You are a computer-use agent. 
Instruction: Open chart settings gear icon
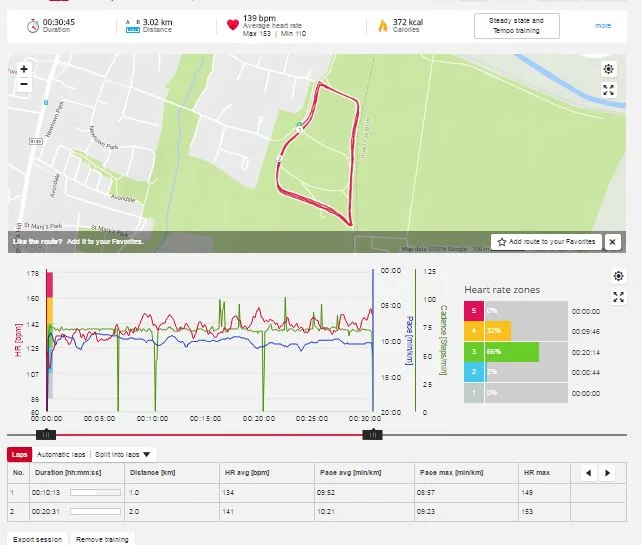click(618, 276)
